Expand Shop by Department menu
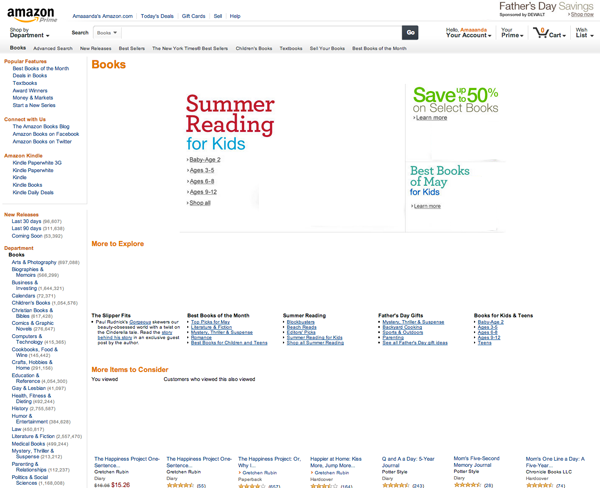The width and height of the screenshot is (600, 488). click(29, 33)
